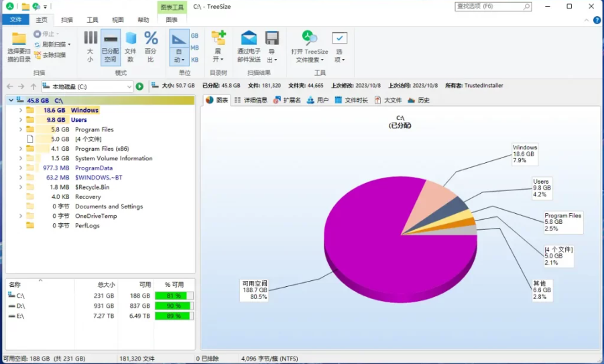Expand System Volume Information folder

click(x=20, y=158)
